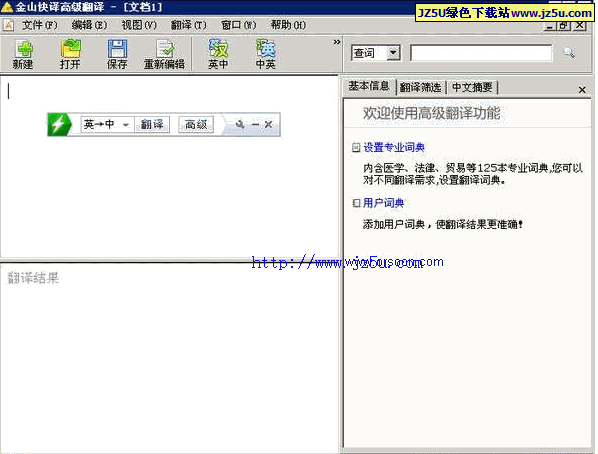Open the 编辑(E) menu
Screen dimensions: 598x454
(89, 25)
